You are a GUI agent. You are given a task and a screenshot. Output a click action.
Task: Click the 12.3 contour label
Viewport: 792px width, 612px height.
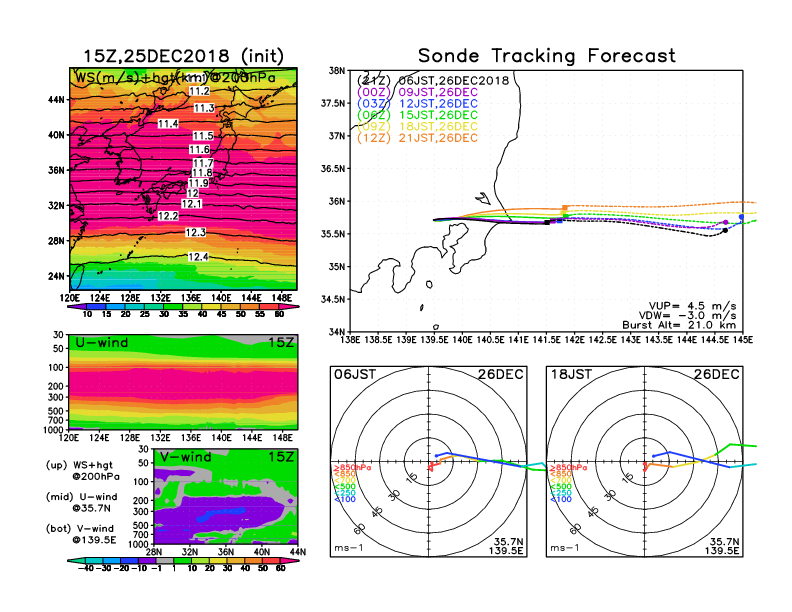195,232
